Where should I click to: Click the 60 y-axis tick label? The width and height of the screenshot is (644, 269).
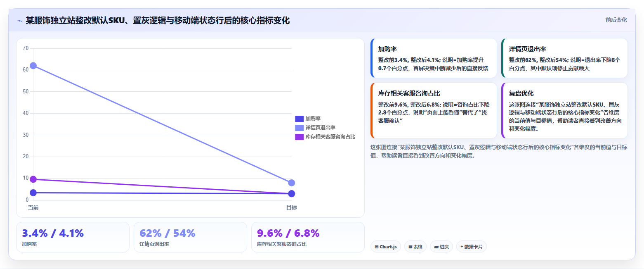(x=26, y=70)
